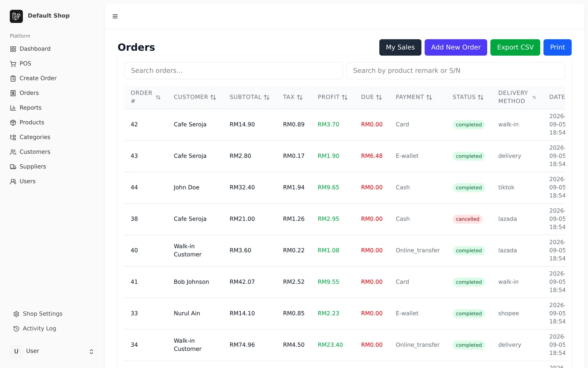Image resolution: width=588 pixels, height=368 pixels.
Task: Click the Activity Log history icon
Action: (x=16, y=329)
